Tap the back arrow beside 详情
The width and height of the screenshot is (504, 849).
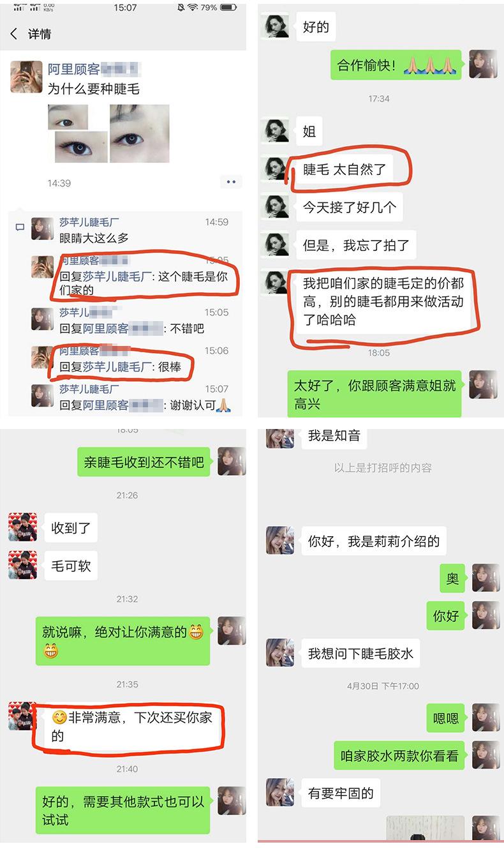coord(14,34)
